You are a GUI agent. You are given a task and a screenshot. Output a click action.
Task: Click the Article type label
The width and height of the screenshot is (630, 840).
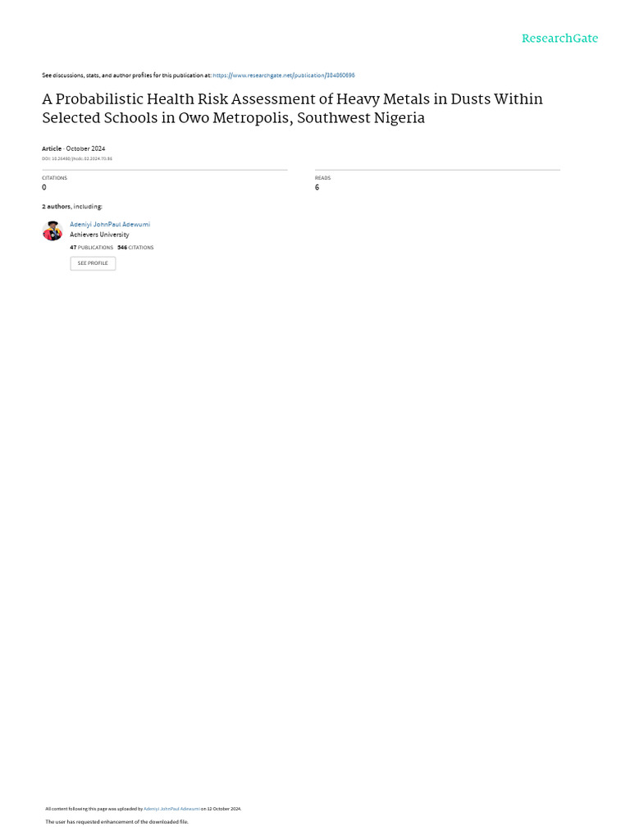tap(52, 148)
